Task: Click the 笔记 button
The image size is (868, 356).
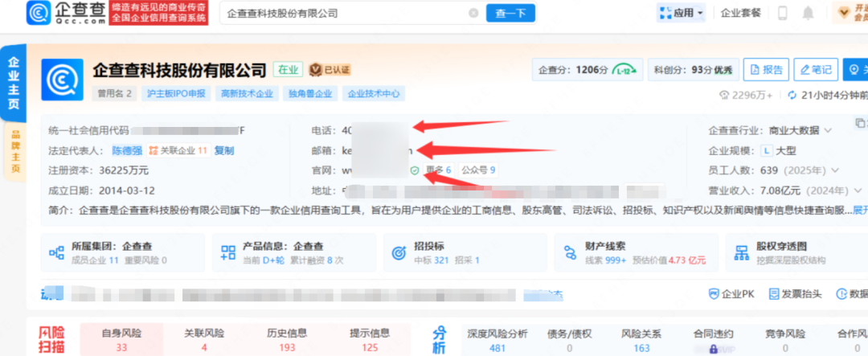Action: point(816,70)
